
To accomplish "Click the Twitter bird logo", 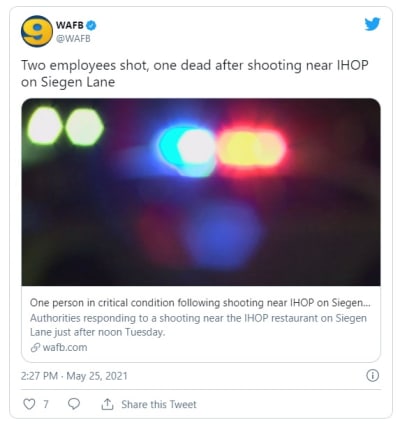I will pyautogui.click(x=372, y=25).
